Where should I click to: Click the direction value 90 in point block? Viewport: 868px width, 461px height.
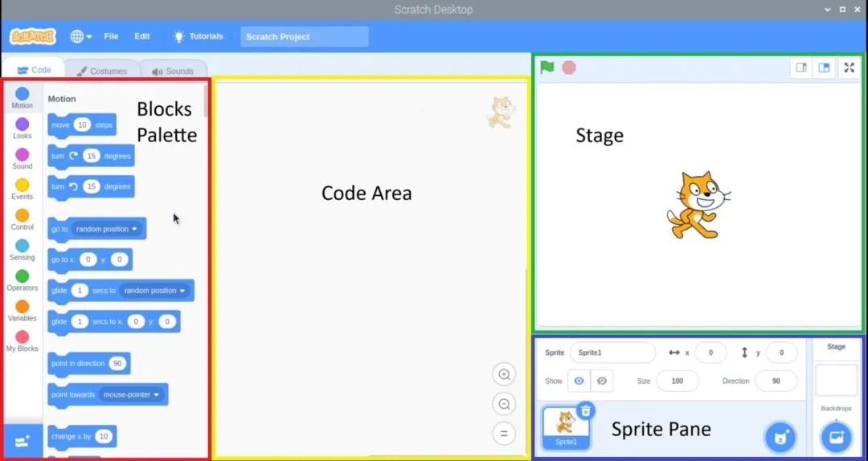(x=117, y=364)
